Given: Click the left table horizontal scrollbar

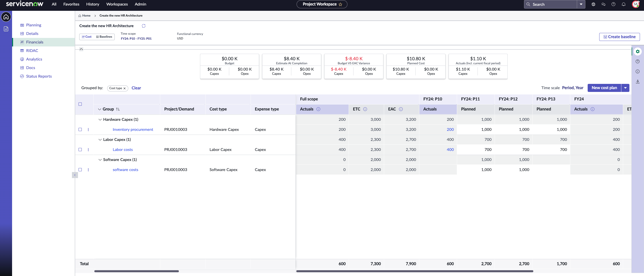Looking at the screenshot, I should click(137, 271).
